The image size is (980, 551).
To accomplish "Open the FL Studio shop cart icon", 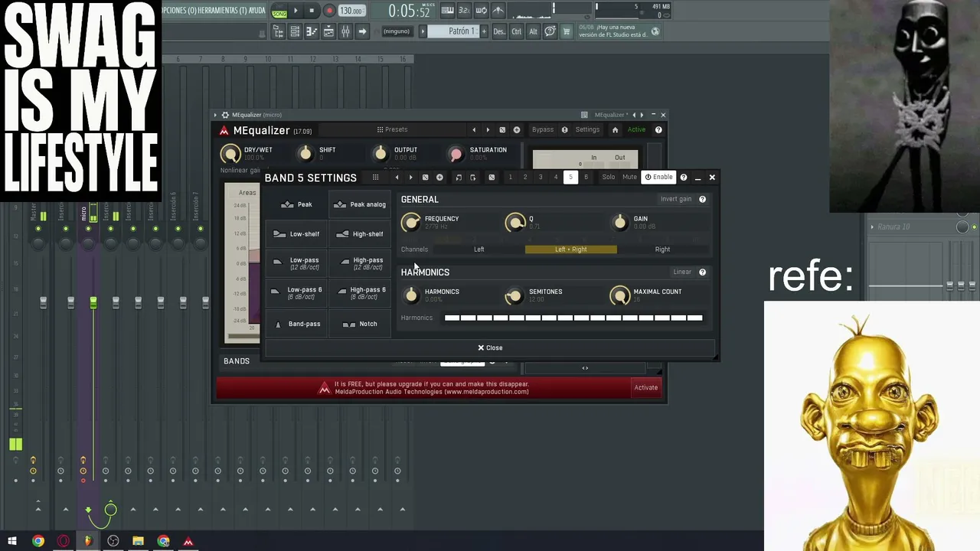I will (567, 31).
